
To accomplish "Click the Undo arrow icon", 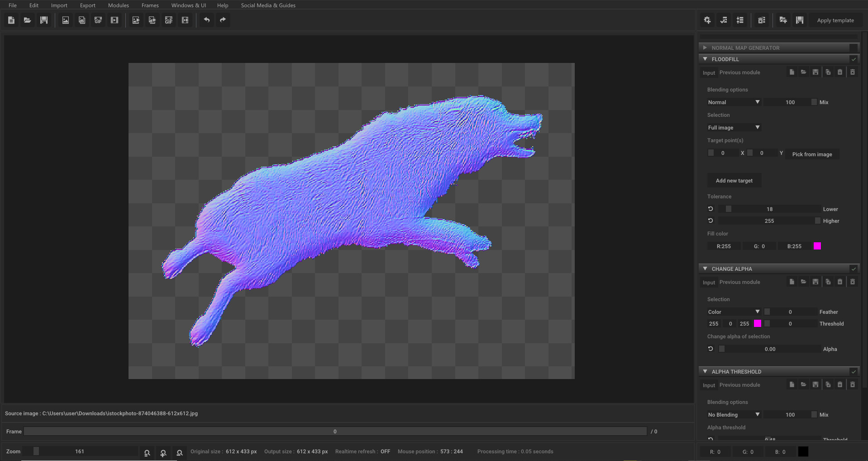I will (207, 20).
